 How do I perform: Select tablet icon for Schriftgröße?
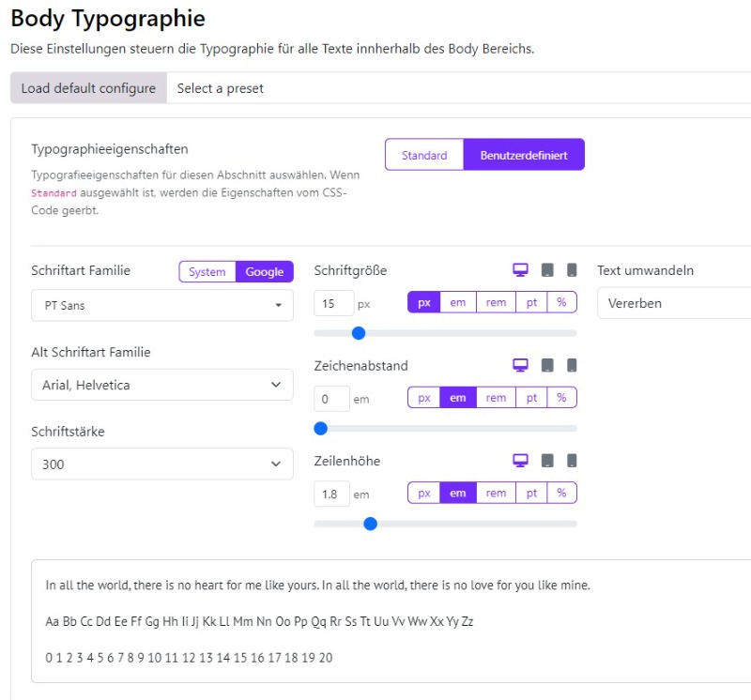click(547, 270)
